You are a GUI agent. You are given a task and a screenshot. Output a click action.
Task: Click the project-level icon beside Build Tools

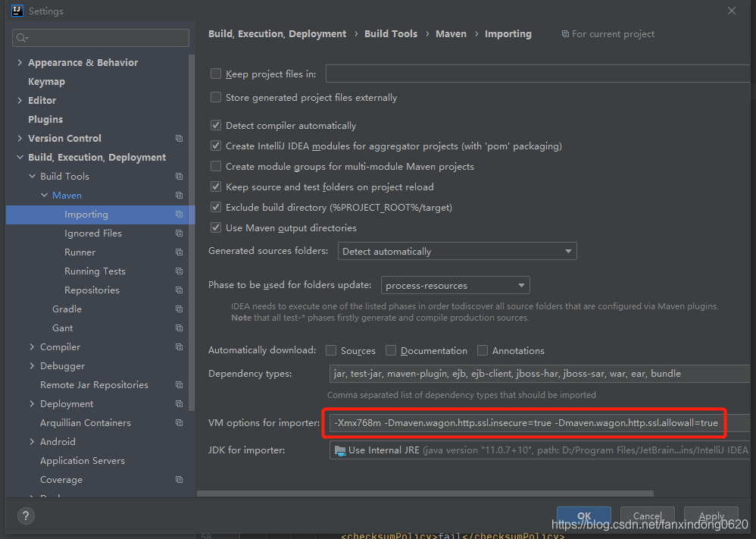(x=179, y=177)
